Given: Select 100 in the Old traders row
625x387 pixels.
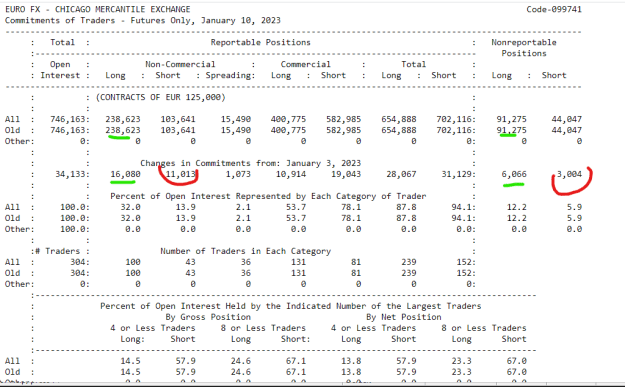Looking at the screenshot, I should click(x=133, y=273).
